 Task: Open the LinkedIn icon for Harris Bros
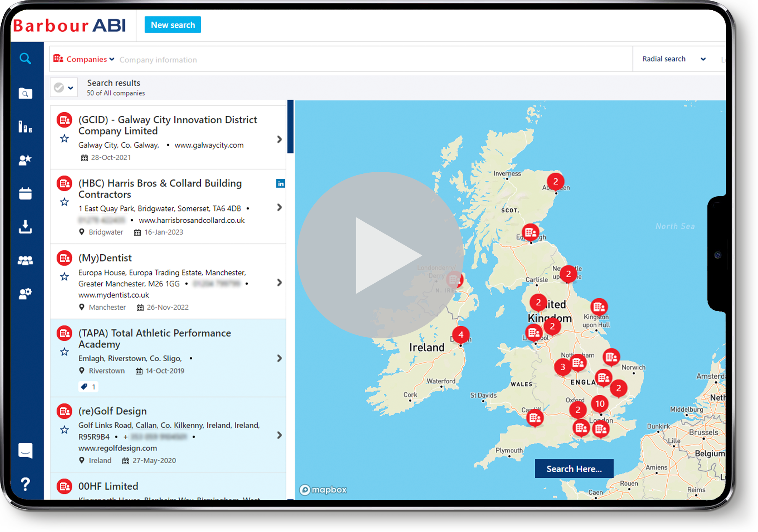click(x=281, y=184)
